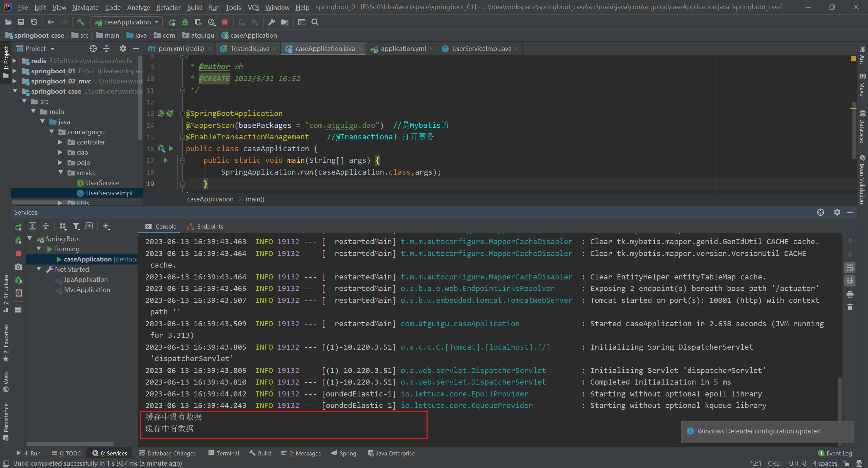Toggle Soft-Wrap in the console side toolbar
This screenshot has width=868, height=468.
tap(850, 268)
